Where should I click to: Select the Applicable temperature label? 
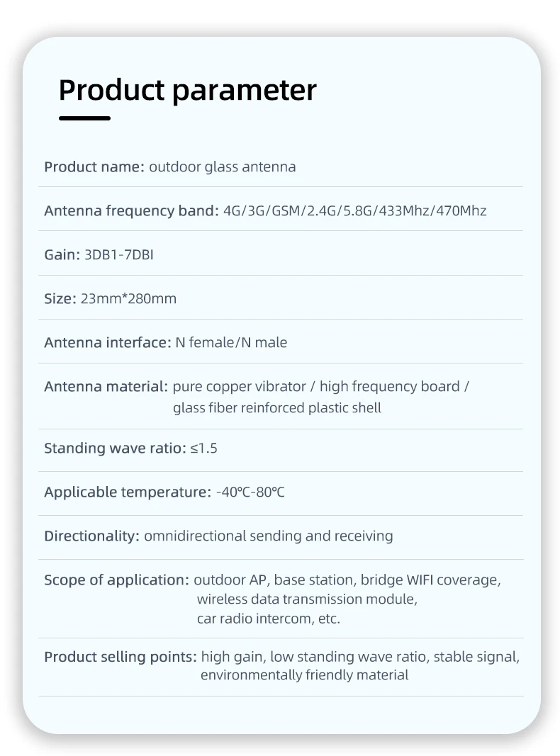(128, 492)
